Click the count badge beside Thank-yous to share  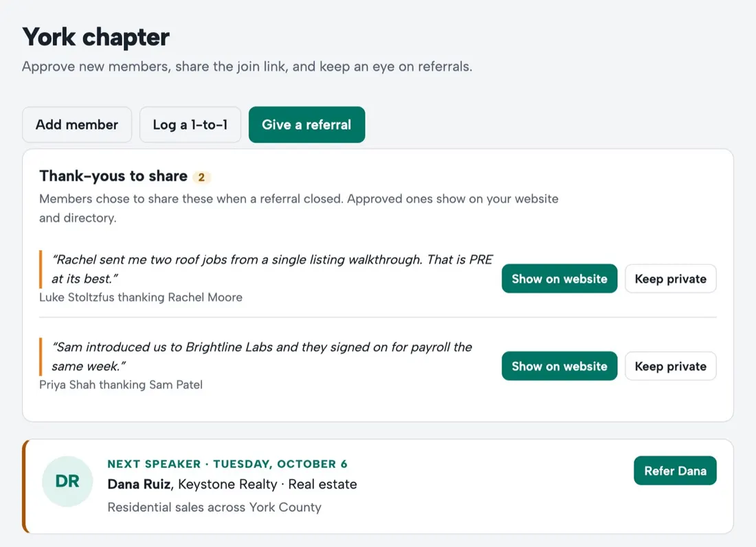[201, 177]
